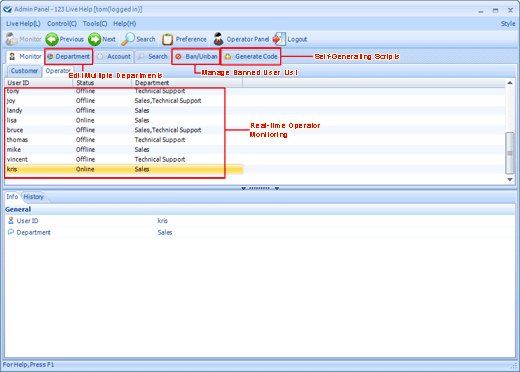
Task: Select operator row joy
Action: tap(124, 101)
